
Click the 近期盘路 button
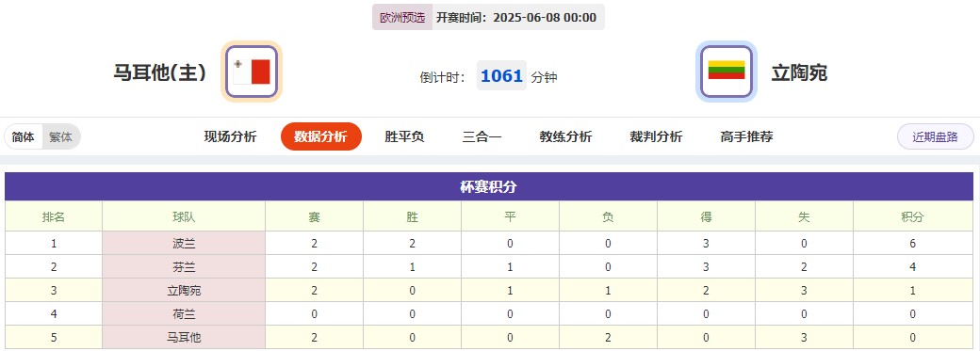(936, 136)
